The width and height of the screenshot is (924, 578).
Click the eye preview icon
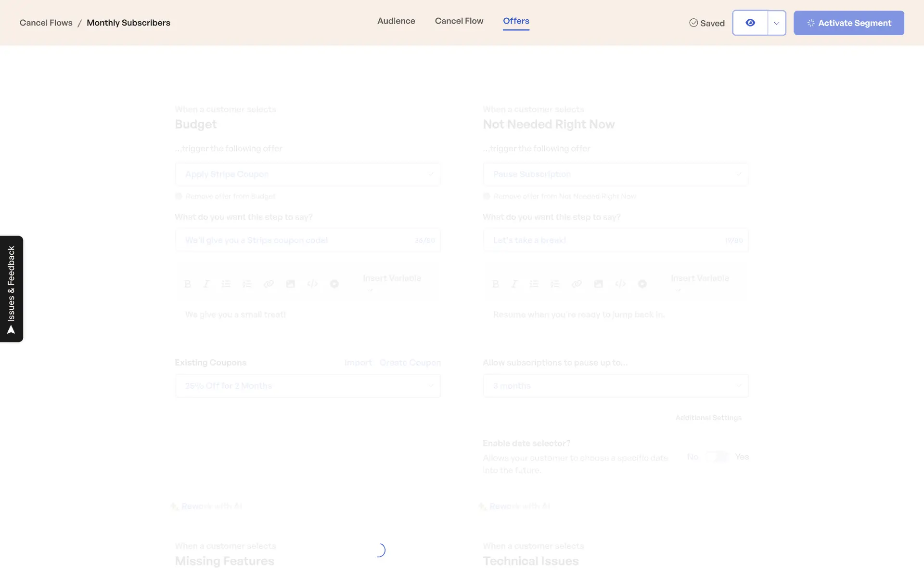750,23
